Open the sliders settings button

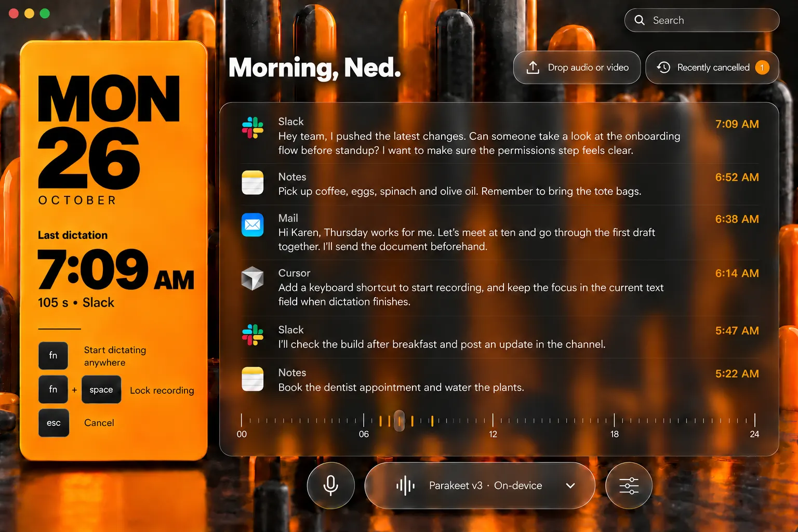pyautogui.click(x=629, y=486)
